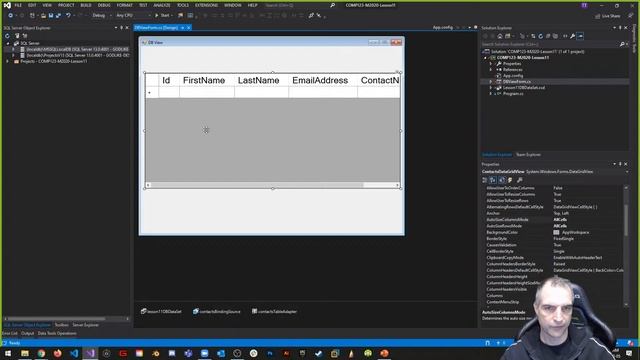Click the EmailAddress column header

pyautogui.click(x=323, y=80)
